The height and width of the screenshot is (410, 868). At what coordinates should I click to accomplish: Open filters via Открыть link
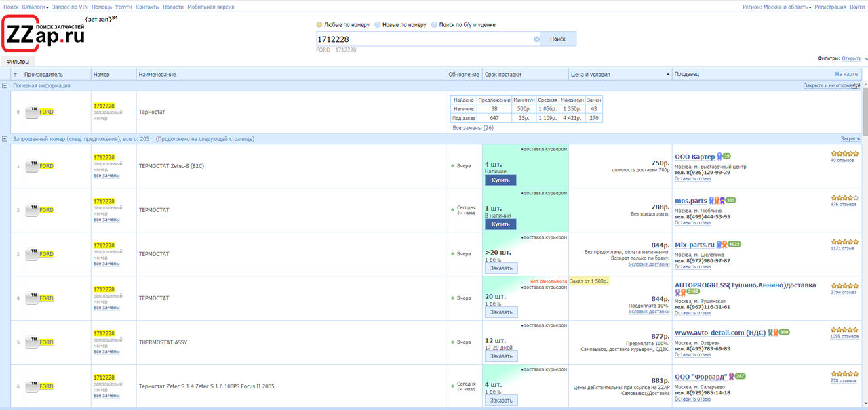click(851, 58)
